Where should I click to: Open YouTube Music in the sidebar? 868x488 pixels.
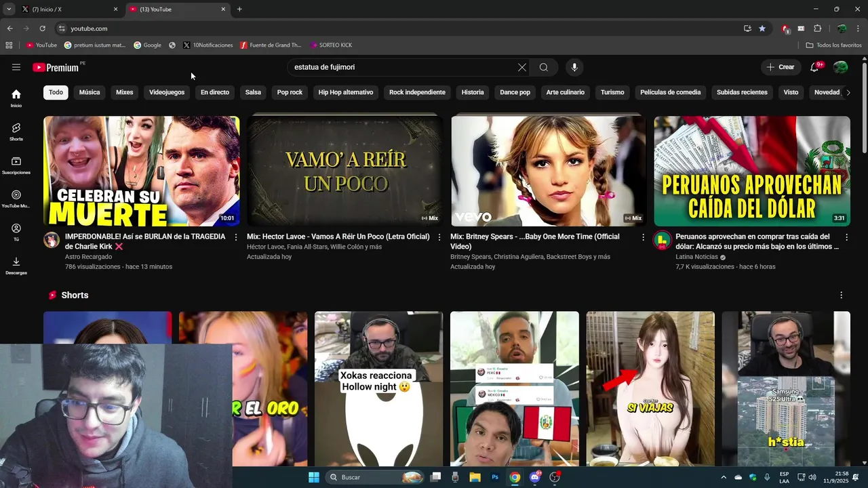(x=16, y=199)
